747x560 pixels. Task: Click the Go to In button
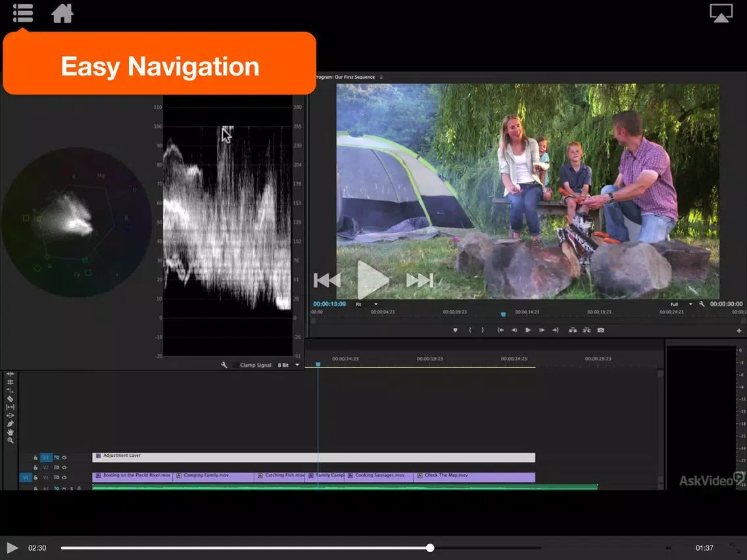tap(500, 330)
